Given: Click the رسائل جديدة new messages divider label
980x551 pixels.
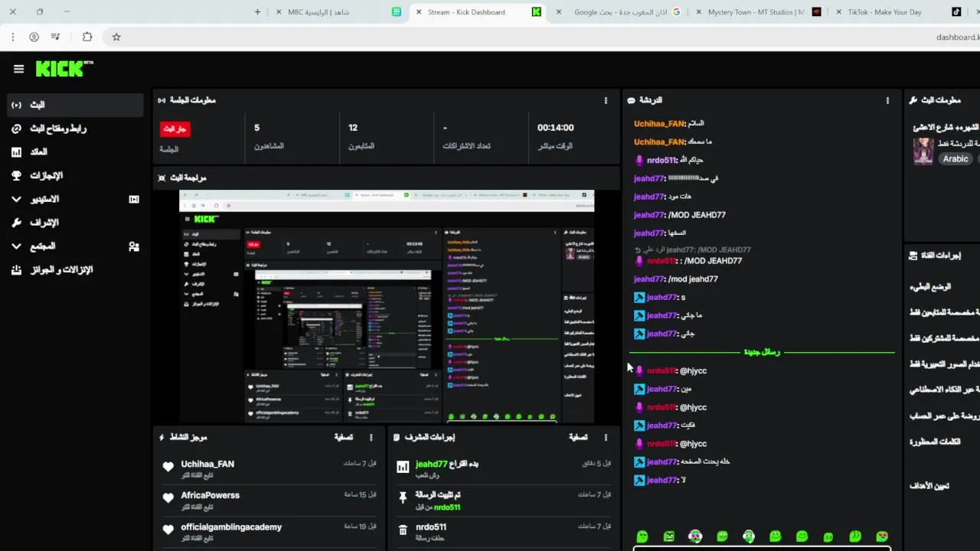Looking at the screenshot, I should [762, 352].
